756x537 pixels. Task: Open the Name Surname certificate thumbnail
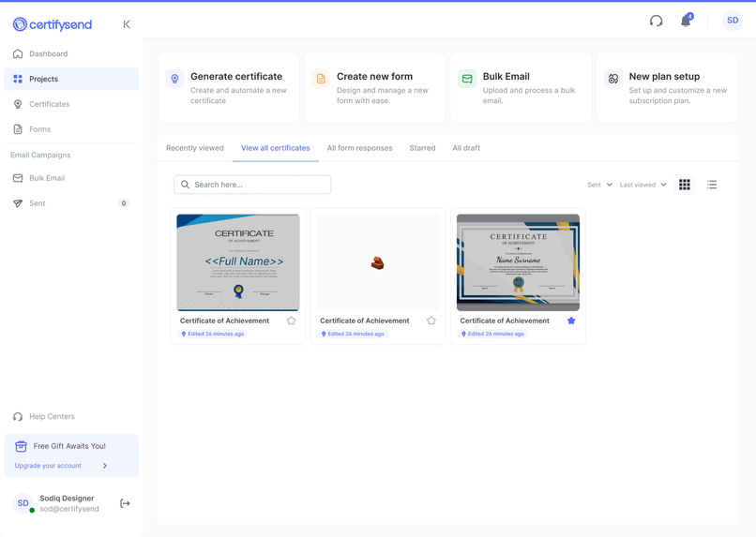(518, 262)
